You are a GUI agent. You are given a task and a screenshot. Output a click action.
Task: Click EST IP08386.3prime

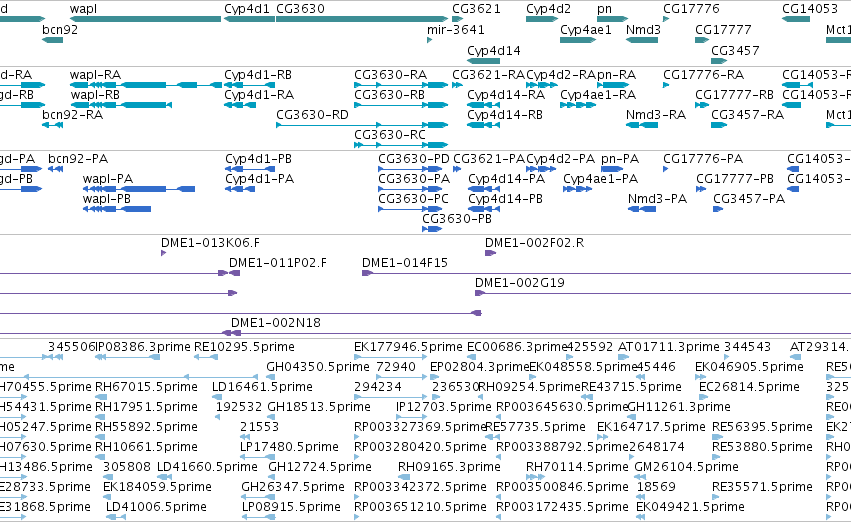point(143,347)
